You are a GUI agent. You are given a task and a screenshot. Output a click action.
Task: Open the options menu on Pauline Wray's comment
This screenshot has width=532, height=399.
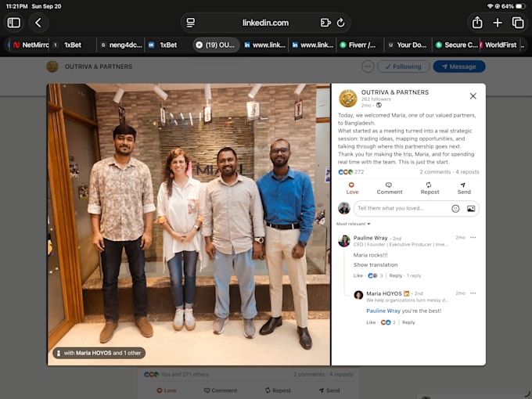click(473, 238)
